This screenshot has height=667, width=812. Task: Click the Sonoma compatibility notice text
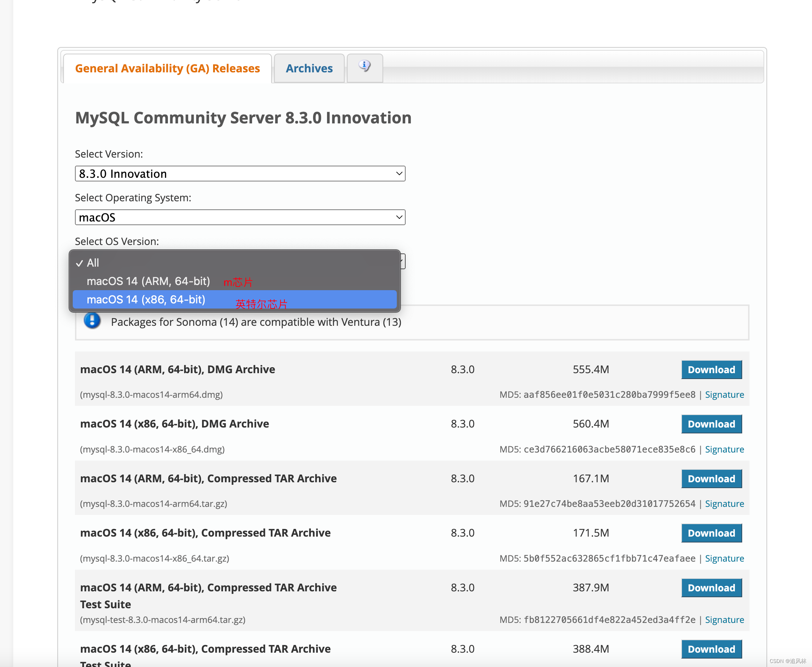(256, 322)
